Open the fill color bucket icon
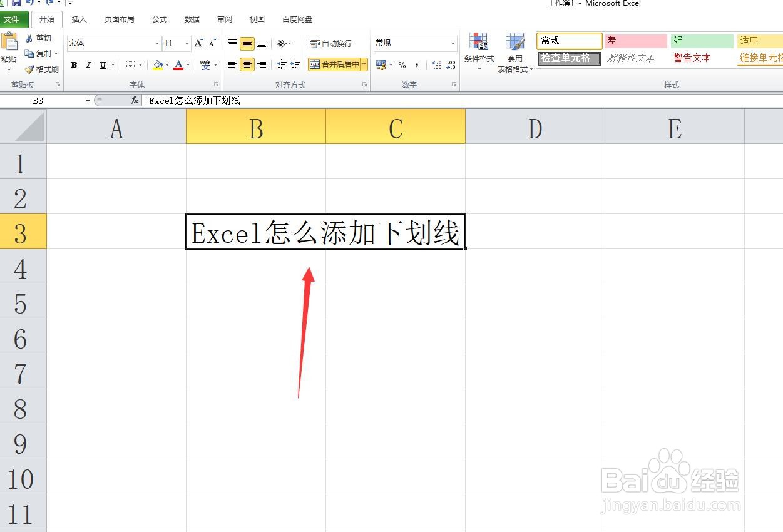This screenshot has width=783, height=532. (x=158, y=64)
